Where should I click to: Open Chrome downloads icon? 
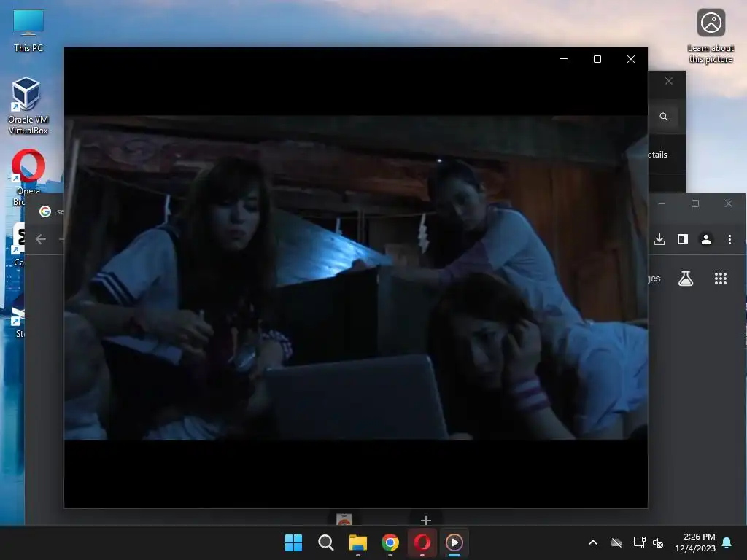click(659, 239)
